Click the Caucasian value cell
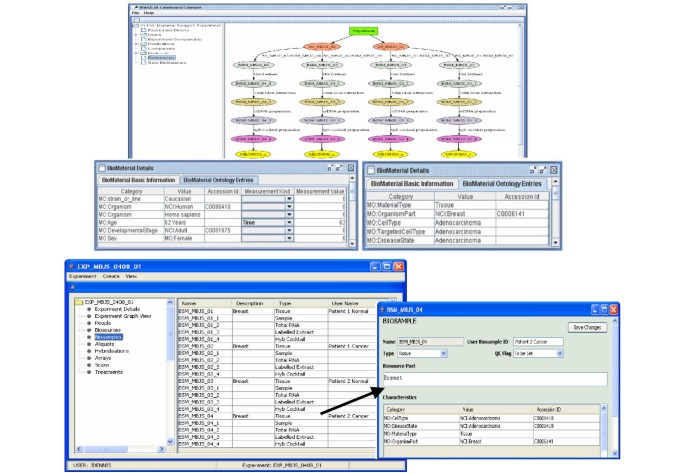The width and height of the screenshot is (685, 473). (x=184, y=199)
